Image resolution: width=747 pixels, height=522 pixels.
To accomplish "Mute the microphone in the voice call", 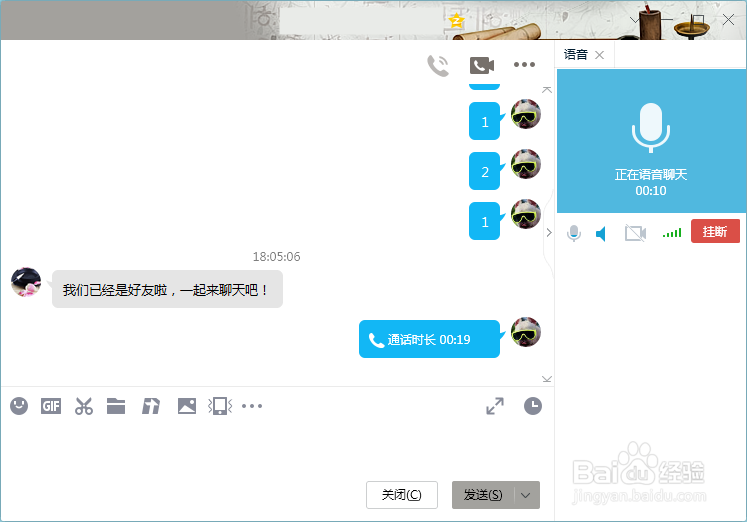I will click(x=574, y=233).
